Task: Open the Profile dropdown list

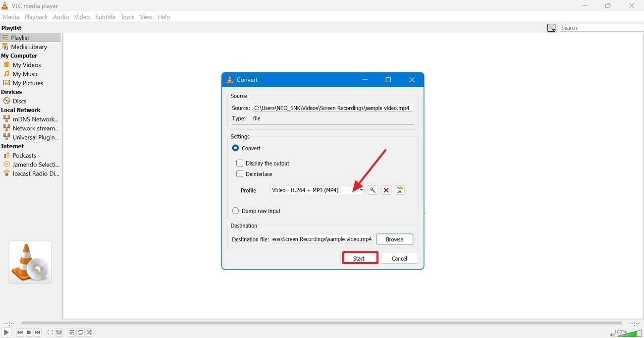Action: click(x=361, y=190)
